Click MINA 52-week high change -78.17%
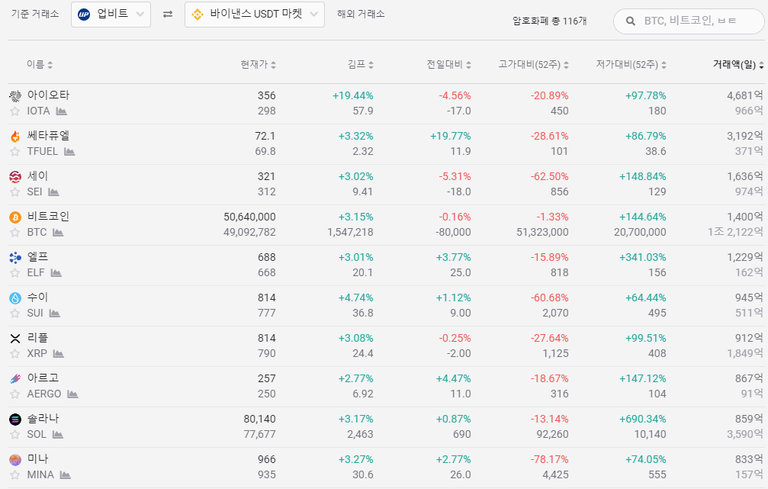 click(550, 460)
